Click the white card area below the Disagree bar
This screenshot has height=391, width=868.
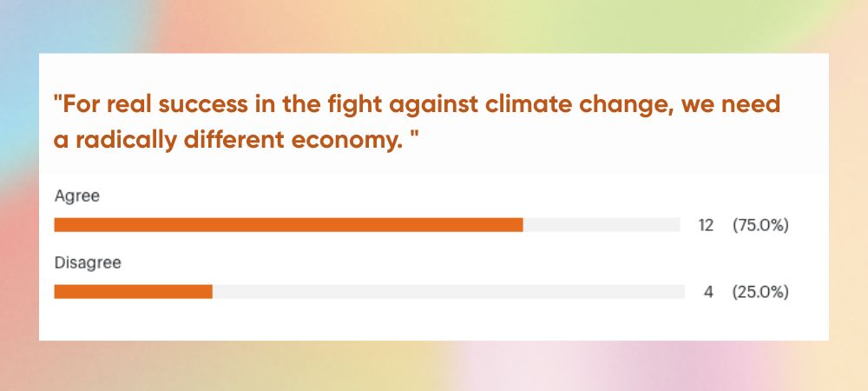tap(434, 321)
